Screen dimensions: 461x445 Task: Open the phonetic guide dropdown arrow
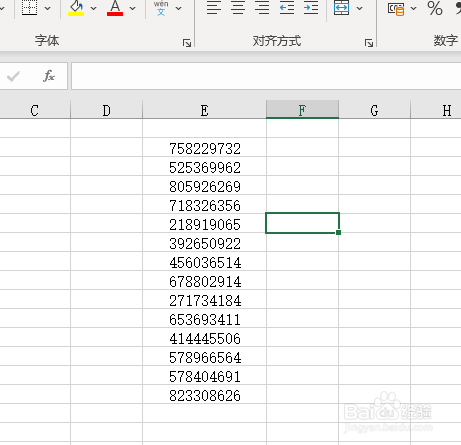[x=179, y=8]
